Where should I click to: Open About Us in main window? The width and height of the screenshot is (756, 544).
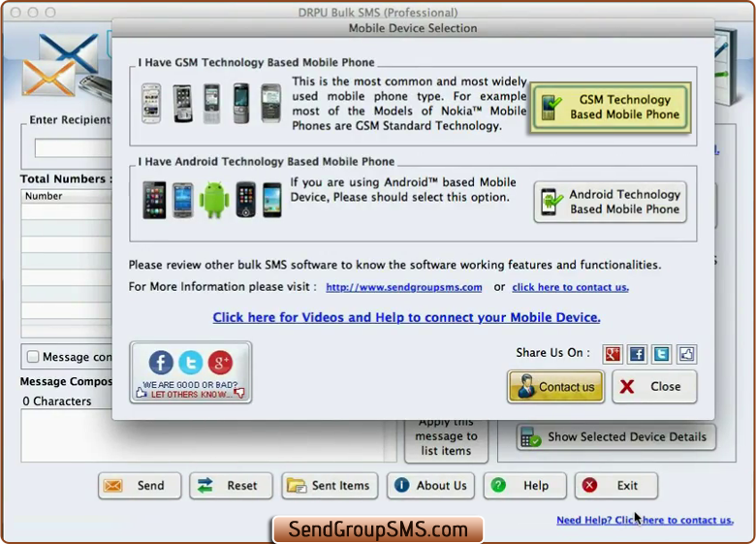430,485
